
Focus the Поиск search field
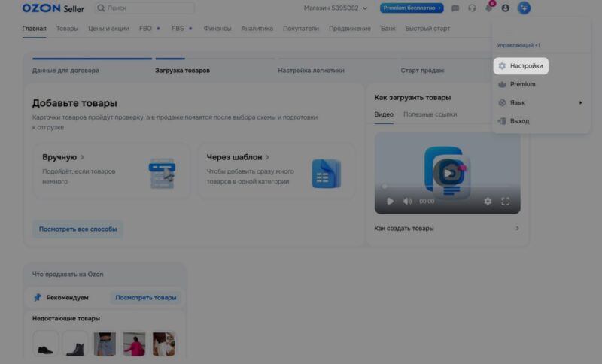click(x=144, y=8)
